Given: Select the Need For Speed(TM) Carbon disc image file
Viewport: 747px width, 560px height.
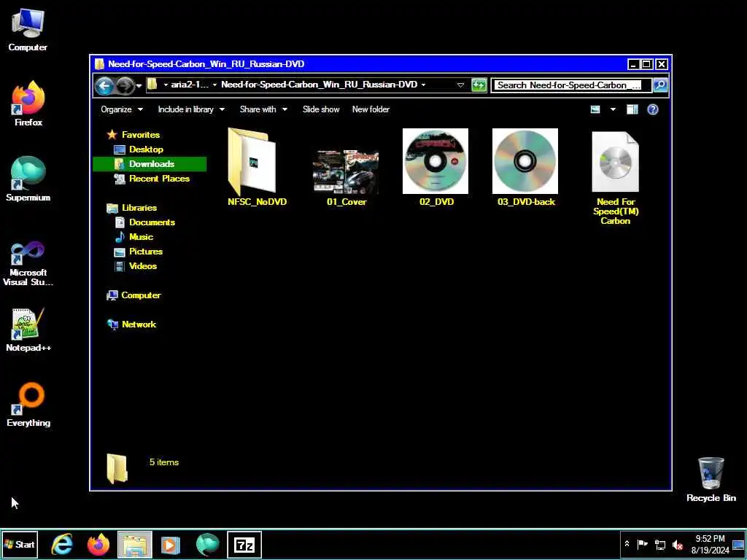Looking at the screenshot, I should click(x=615, y=177).
